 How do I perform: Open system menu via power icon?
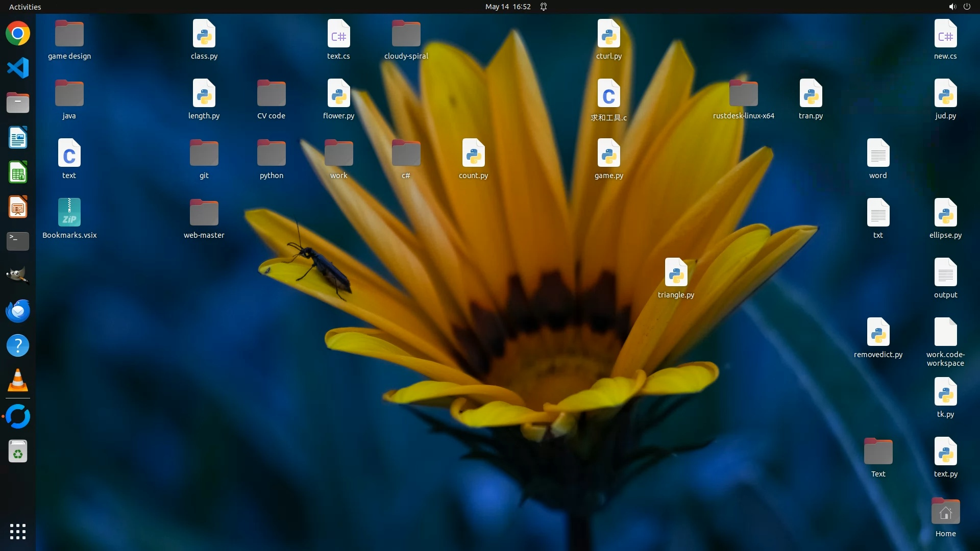967,7
